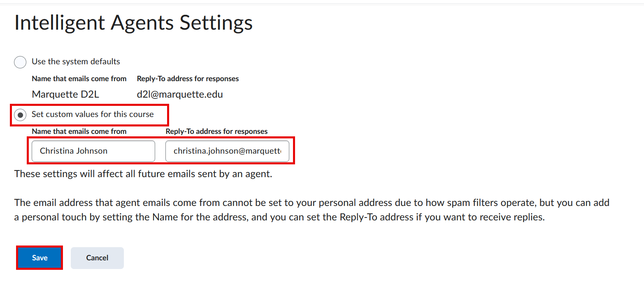Select the 'Use the system defaults' radio button
The width and height of the screenshot is (644, 283).
click(x=20, y=62)
